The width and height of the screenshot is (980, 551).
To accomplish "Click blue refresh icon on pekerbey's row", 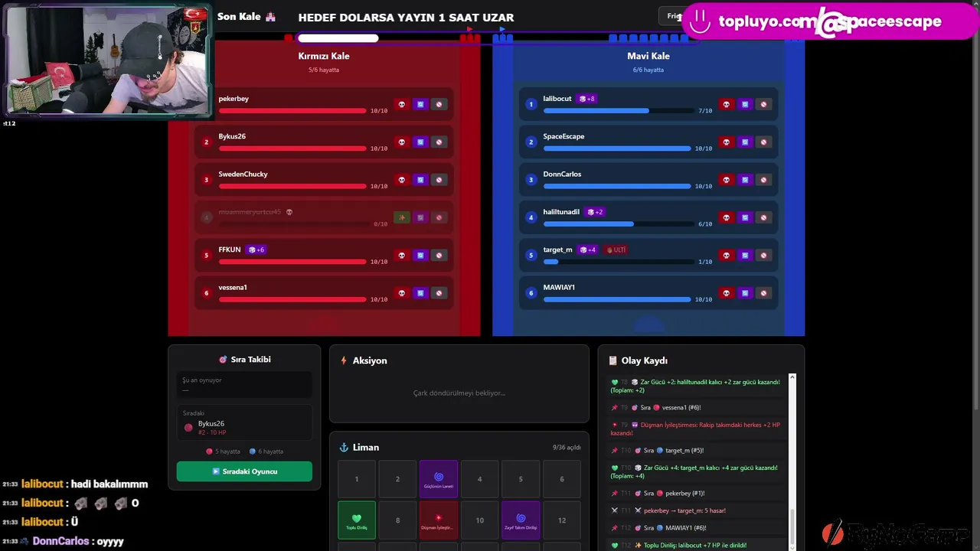I will (420, 104).
